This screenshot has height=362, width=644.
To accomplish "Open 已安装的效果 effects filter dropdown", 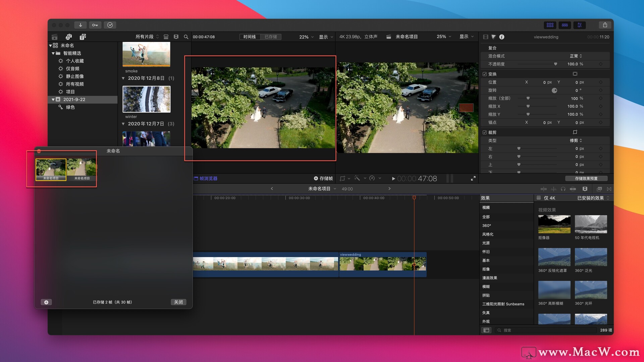I will [593, 198].
